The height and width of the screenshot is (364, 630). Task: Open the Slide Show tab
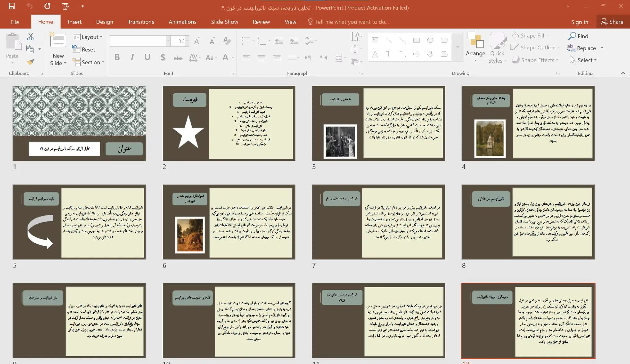click(224, 22)
